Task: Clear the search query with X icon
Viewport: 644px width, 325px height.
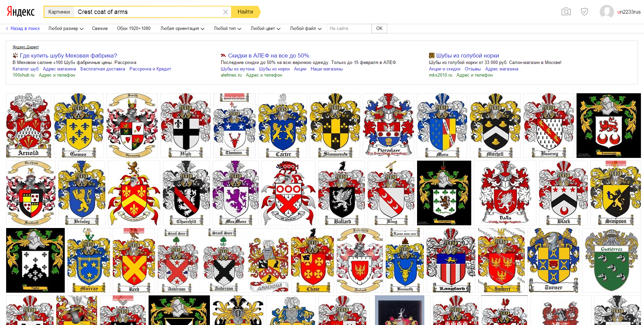Action: point(225,12)
